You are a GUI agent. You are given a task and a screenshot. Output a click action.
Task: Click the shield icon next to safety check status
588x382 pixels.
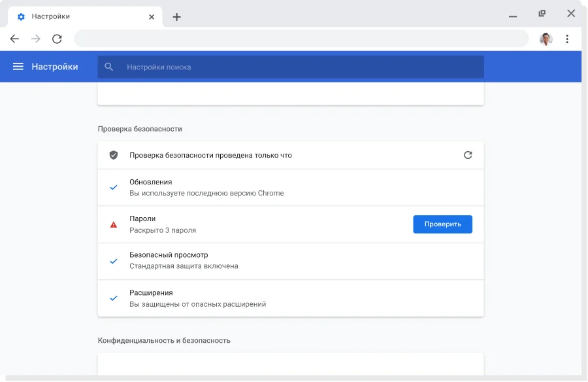pos(113,155)
